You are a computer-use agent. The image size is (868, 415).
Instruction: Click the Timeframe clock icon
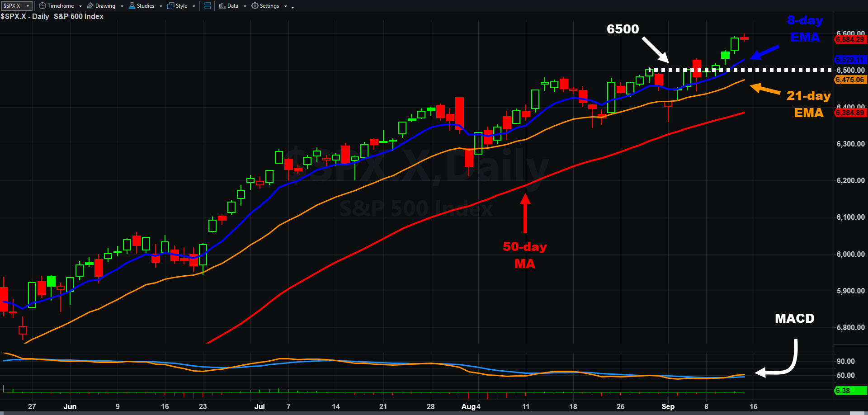42,6
